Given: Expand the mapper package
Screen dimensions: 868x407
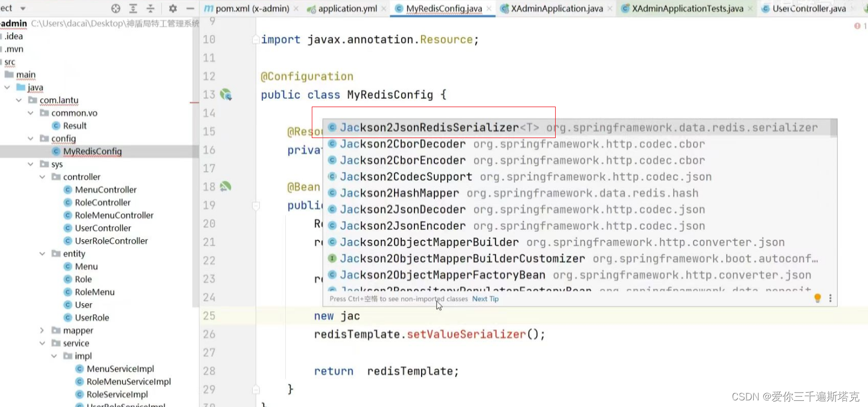Looking at the screenshot, I should pos(42,330).
